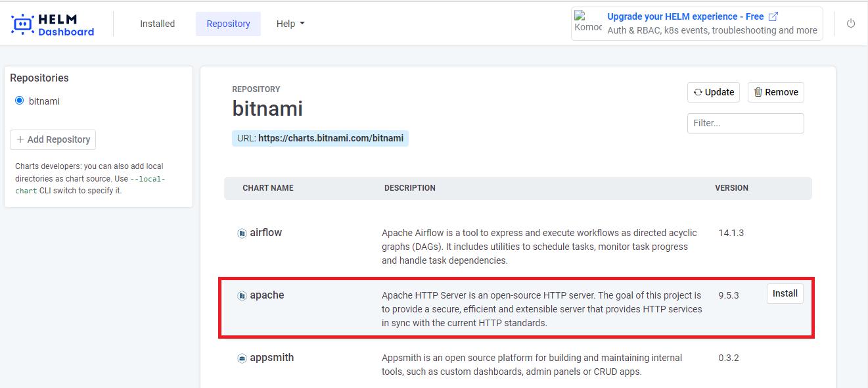Click external link icon beside Upgrade text
This screenshot has height=388, width=868.
773,16
